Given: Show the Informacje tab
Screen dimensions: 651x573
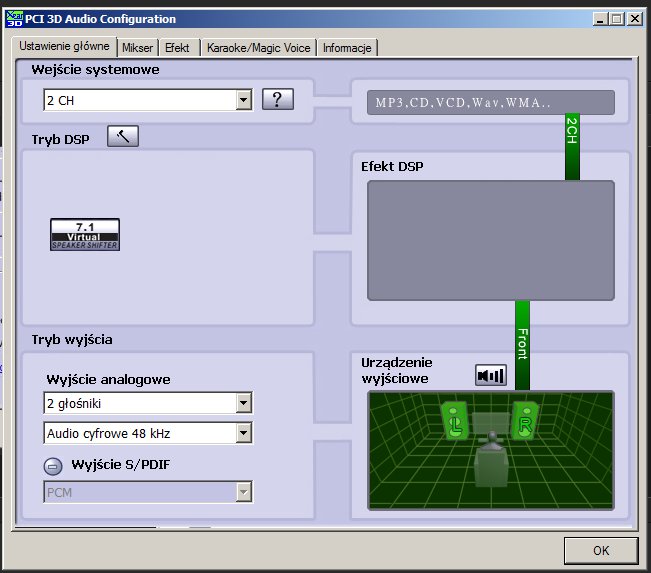Looking at the screenshot, I should pyautogui.click(x=347, y=48).
